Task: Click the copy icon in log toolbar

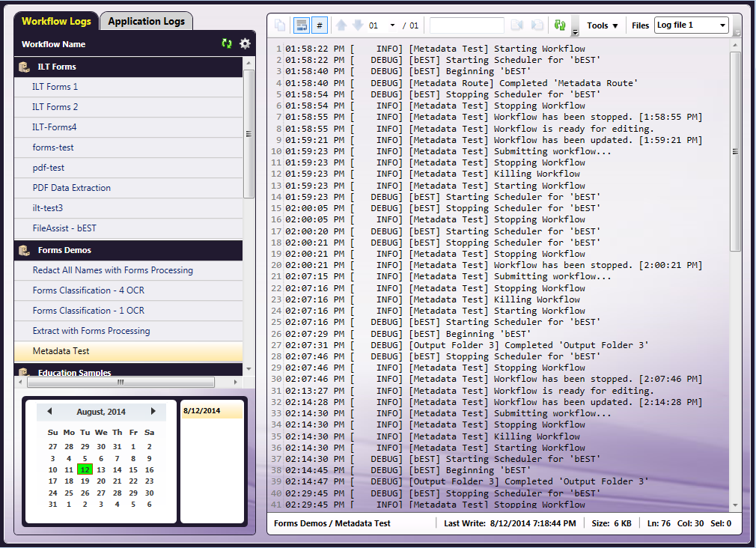Action: 280,25
